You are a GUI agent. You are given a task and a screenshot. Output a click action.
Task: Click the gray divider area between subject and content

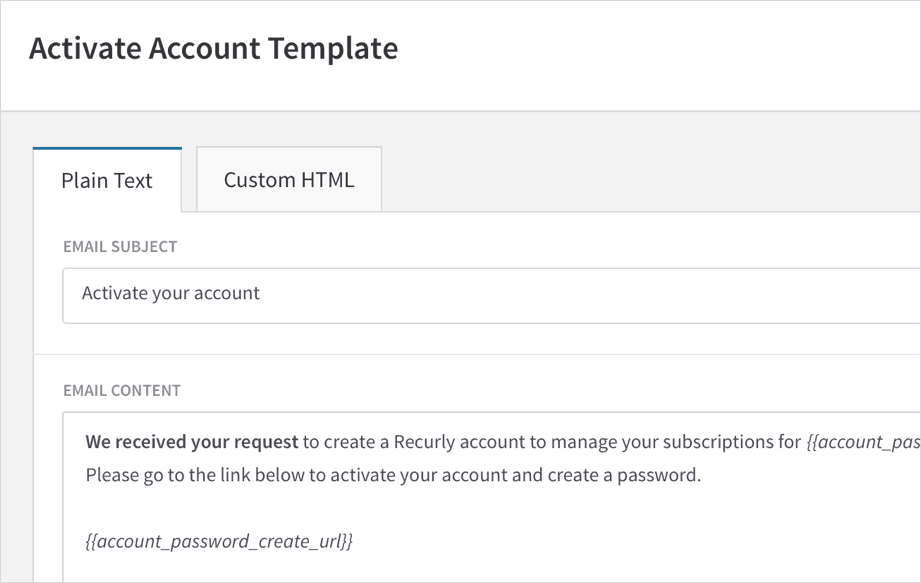click(460, 352)
